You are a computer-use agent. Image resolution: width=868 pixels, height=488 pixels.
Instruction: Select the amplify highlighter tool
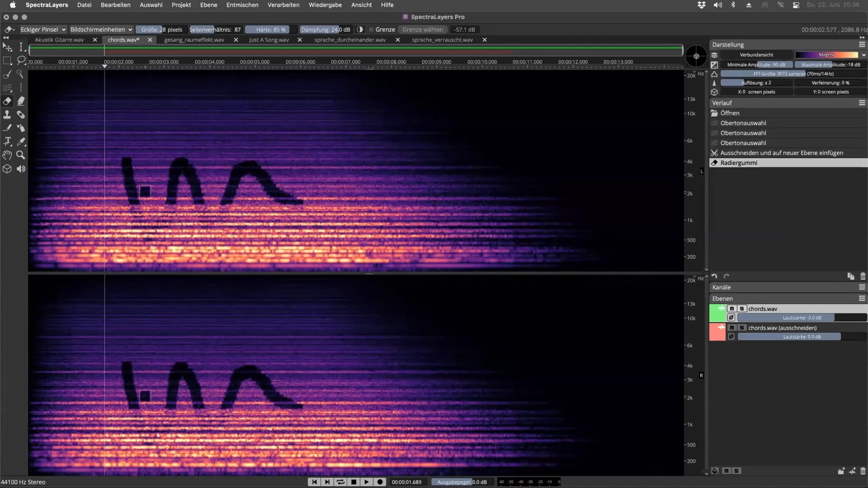[x=21, y=101]
